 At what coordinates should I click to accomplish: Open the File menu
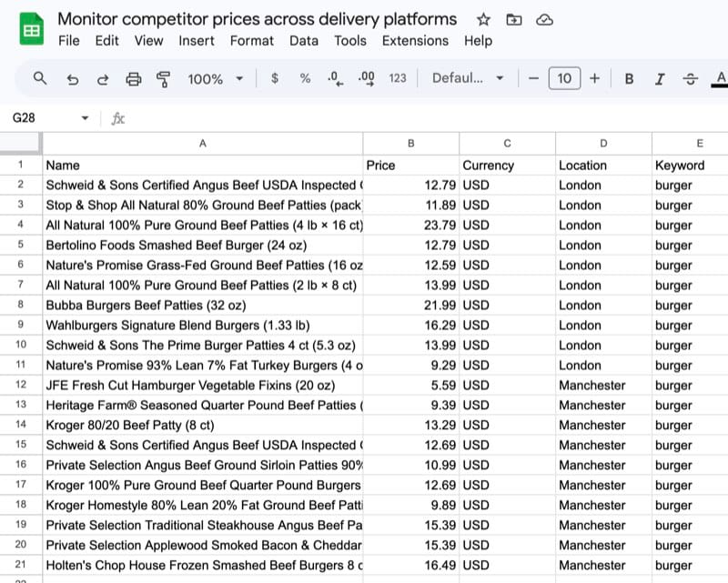coord(69,41)
